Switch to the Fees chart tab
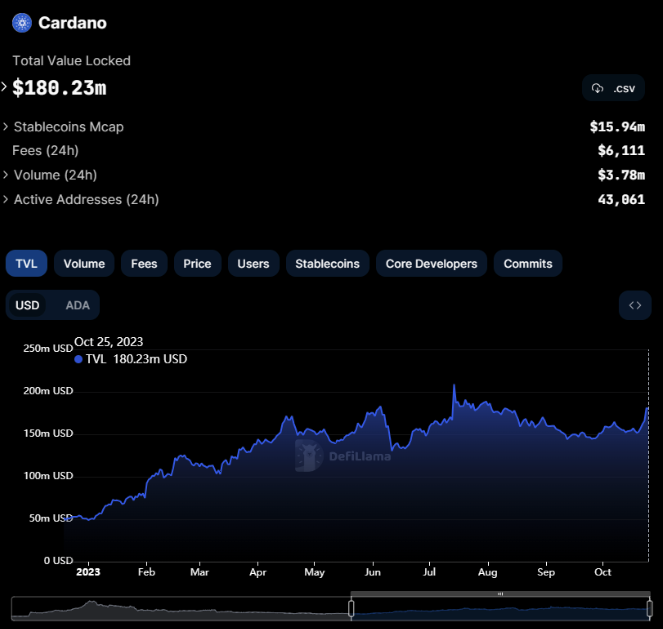The height and width of the screenshot is (629, 663). (x=144, y=264)
